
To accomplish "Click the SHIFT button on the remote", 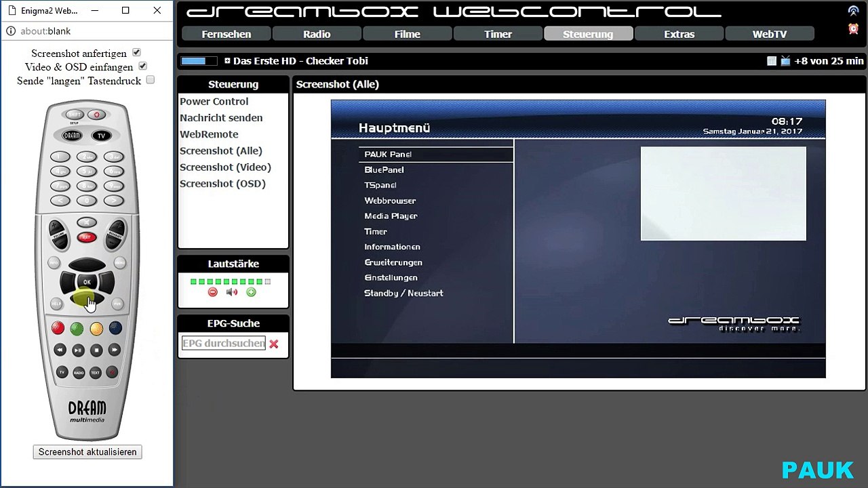I will 75,115.
